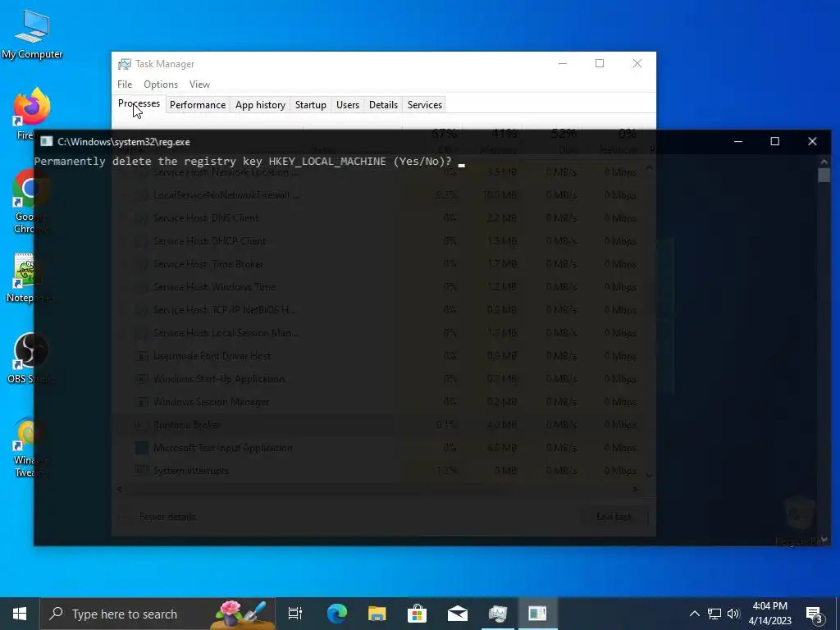Click the registry delete confirmation prompt text
Screen dimensions: 840x630
[x=243, y=162]
